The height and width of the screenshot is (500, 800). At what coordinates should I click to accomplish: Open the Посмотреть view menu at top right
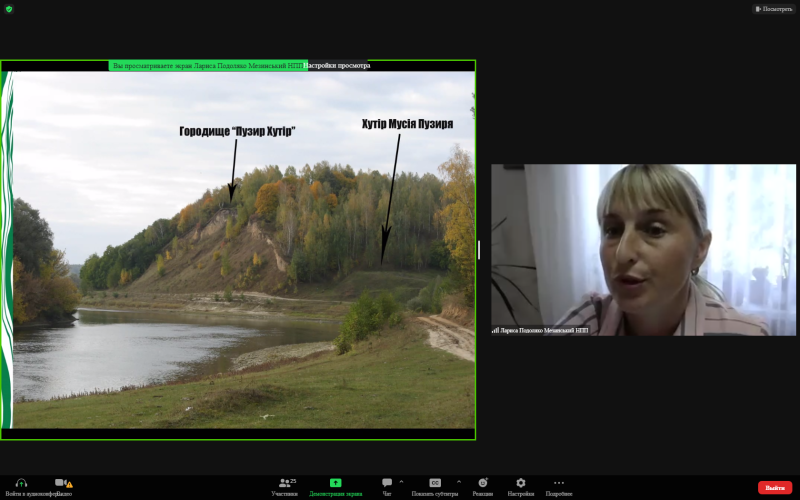pyautogui.click(x=773, y=9)
